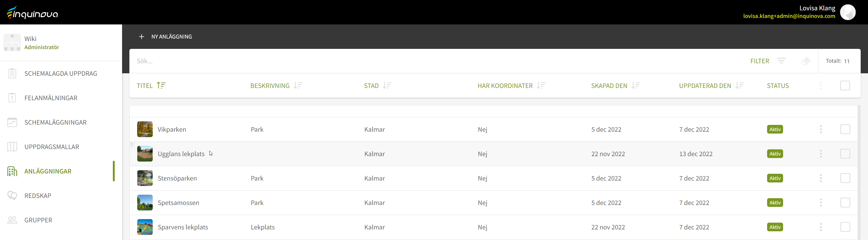Click the Ugglans lekplats thumbnail image

[x=145, y=154]
